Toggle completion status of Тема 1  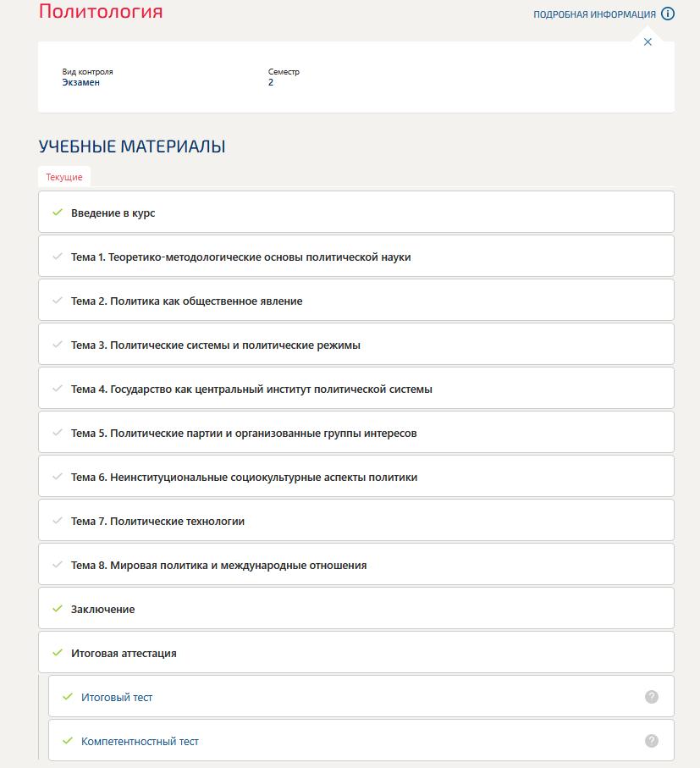click(56, 256)
